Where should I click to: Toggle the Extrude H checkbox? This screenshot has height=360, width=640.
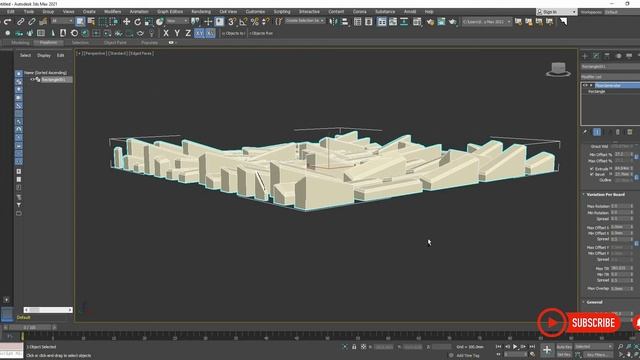(591, 168)
